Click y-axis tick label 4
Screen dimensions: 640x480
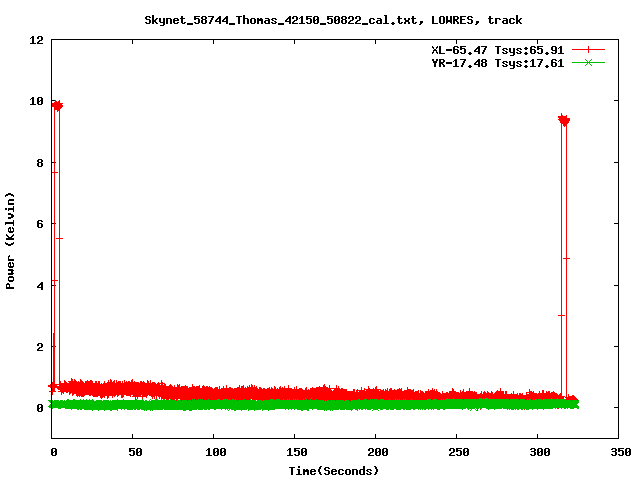[40, 286]
